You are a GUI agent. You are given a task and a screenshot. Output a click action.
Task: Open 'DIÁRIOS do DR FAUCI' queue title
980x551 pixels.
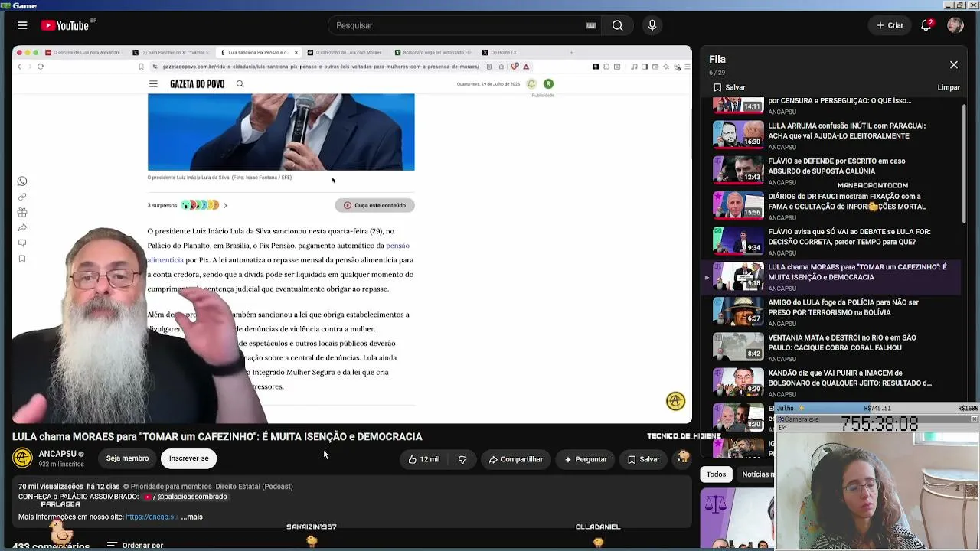click(847, 201)
